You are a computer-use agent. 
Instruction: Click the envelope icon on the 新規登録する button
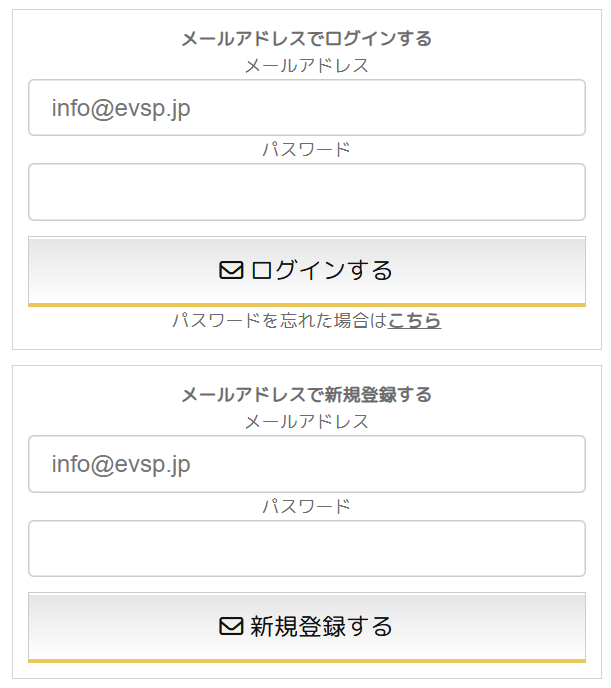(231, 626)
